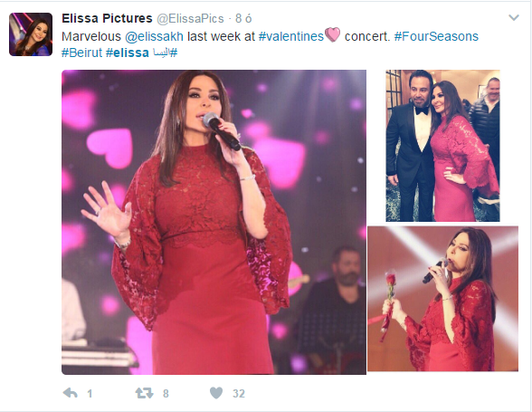532x412 pixels.
Task: Visit the @ElissaPics handle
Action: tap(190, 18)
